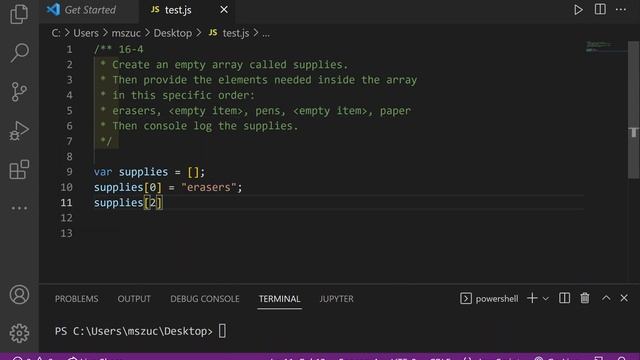This screenshot has height=360, width=640.
Task: Click the terminal prompt input area
Action: point(222,331)
